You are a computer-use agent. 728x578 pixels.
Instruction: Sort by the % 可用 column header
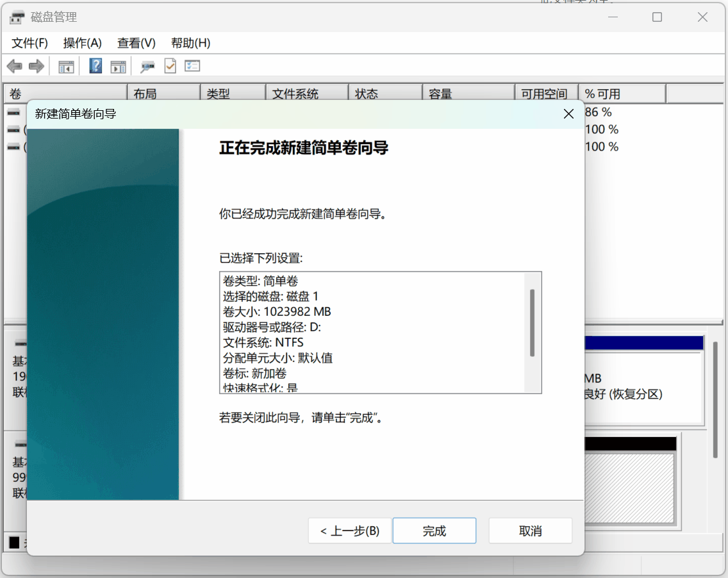(623, 94)
